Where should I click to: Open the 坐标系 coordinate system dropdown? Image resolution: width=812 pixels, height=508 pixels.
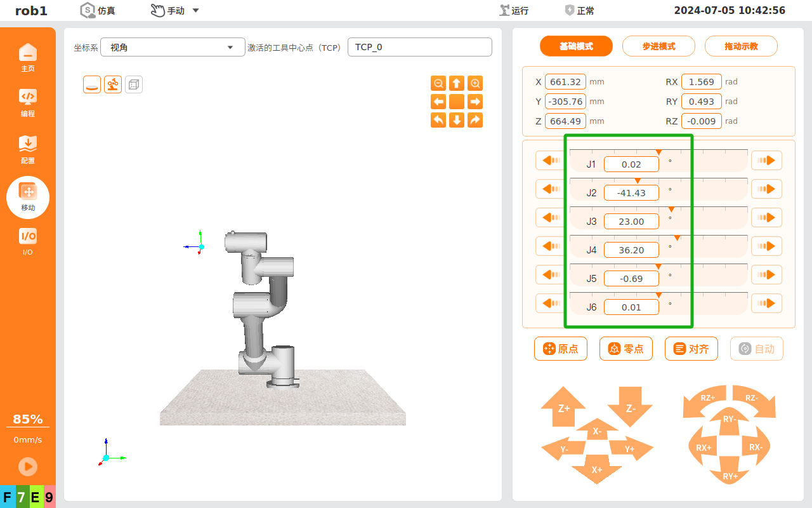[x=173, y=48]
